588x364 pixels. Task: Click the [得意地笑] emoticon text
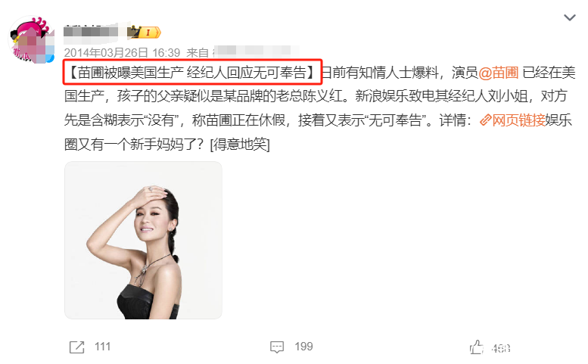(240, 145)
